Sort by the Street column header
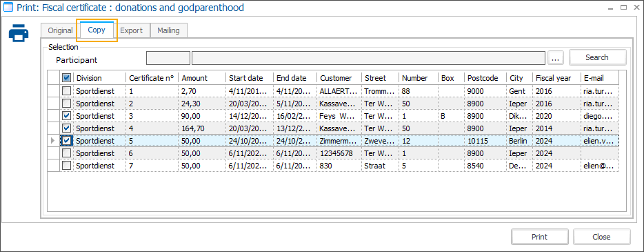This screenshot has width=644, height=252. pyautogui.click(x=380, y=78)
